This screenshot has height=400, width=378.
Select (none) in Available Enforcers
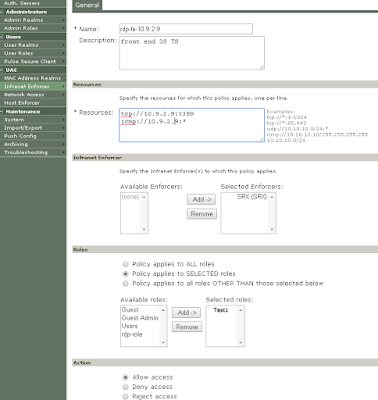pyautogui.click(x=130, y=197)
